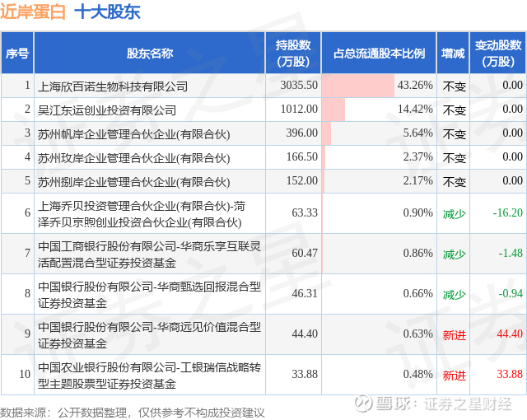Click change value -16.20
Viewport: 527px width, 420px height.
point(507,212)
